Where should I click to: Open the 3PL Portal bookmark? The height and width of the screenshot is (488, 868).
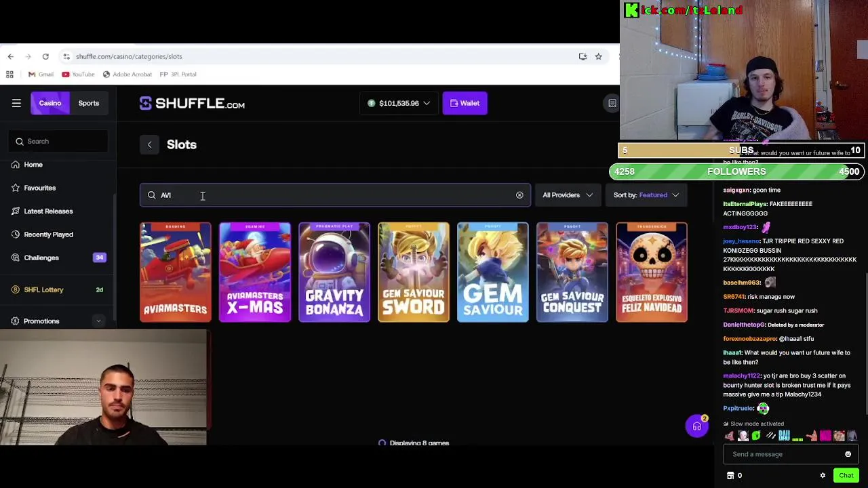[x=178, y=74]
